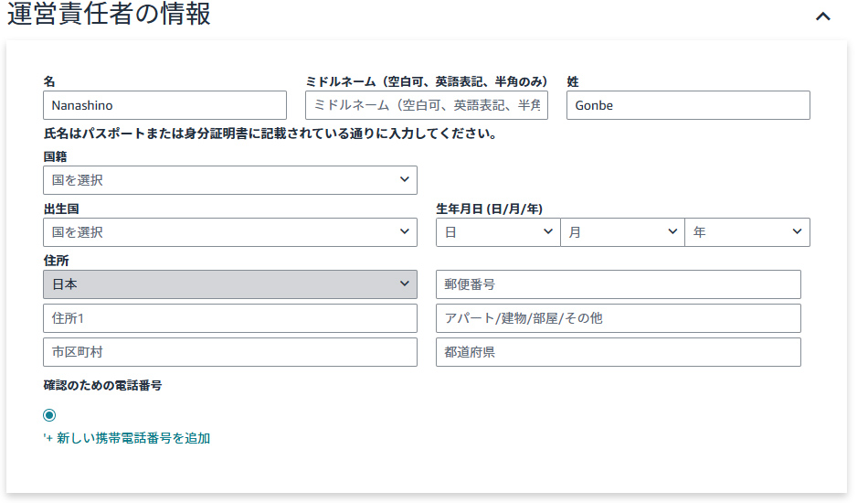This screenshot has width=868, height=503.
Task: Click the 郵便番号 postal code field
Action: 619,284
